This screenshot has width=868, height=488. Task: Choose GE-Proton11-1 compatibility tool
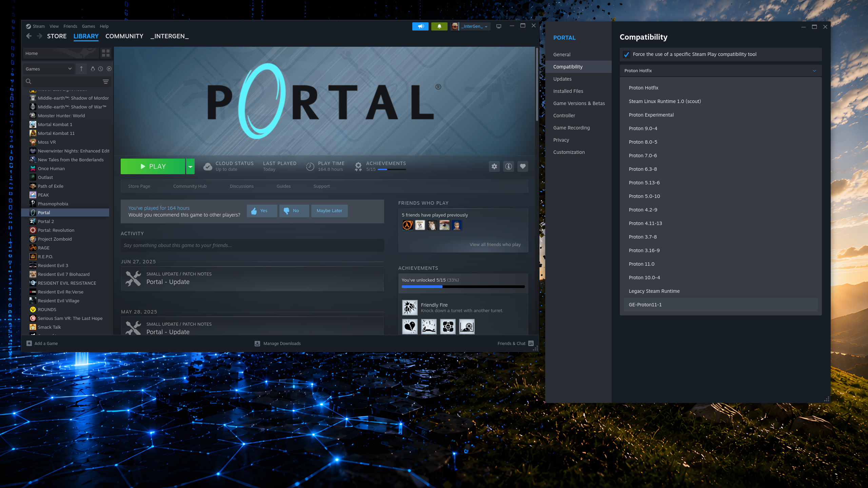click(x=721, y=305)
